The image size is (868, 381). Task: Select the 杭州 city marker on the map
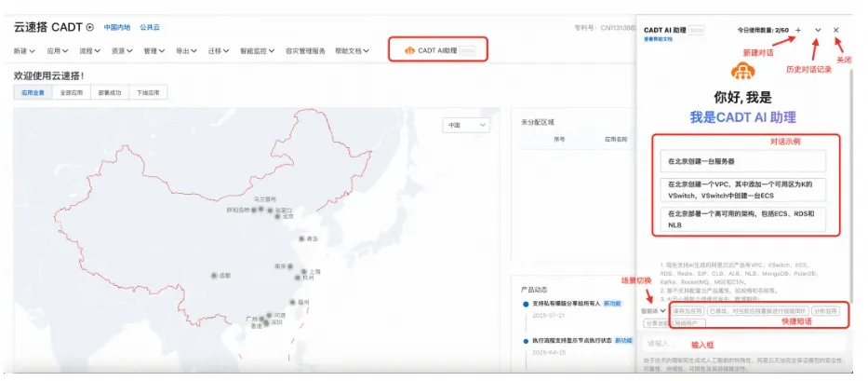pyautogui.click(x=298, y=278)
